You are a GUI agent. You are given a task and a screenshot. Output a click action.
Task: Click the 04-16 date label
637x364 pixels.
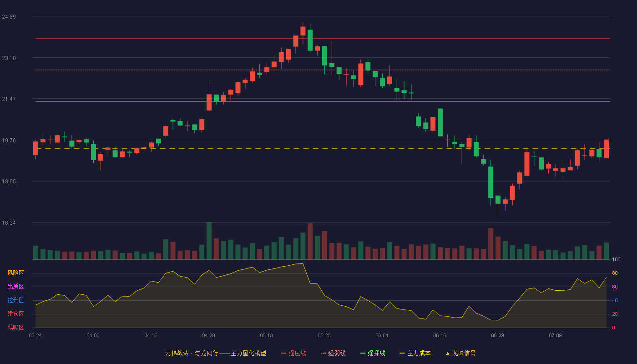tap(151, 335)
